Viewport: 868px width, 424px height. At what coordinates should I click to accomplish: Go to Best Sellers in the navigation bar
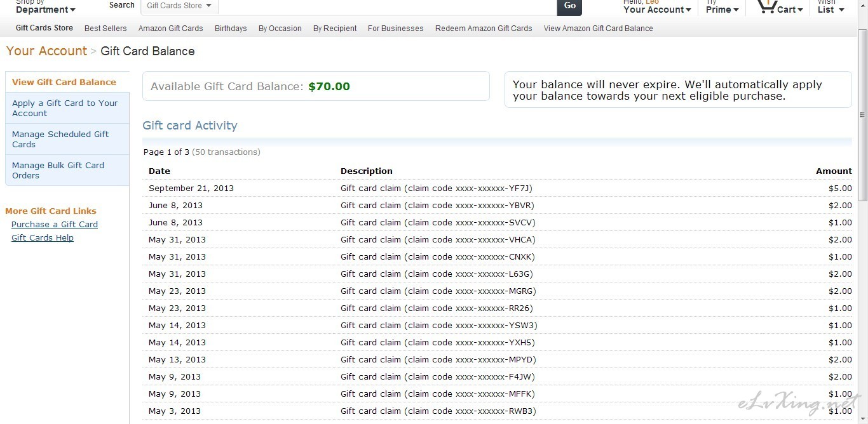click(105, 29)
